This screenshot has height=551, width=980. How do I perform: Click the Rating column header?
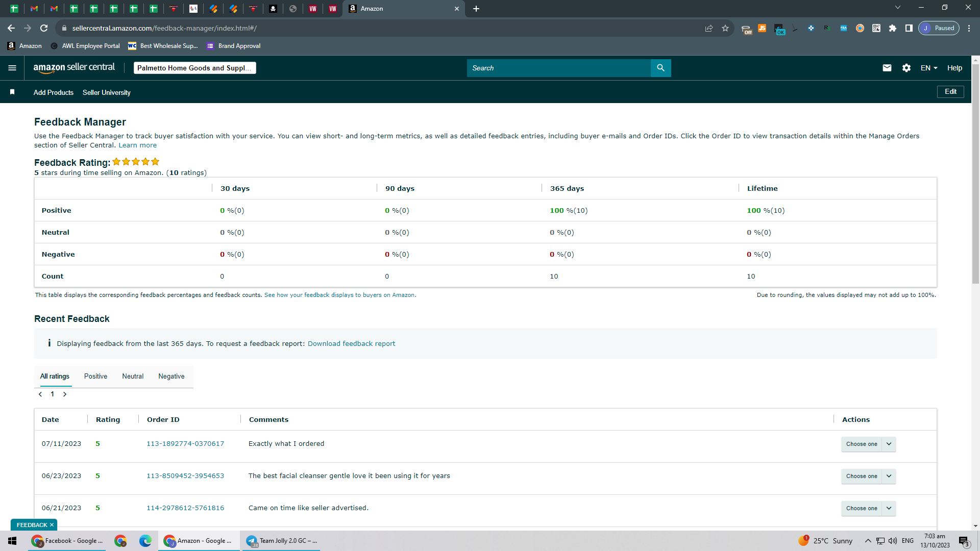tap(108, 419)
